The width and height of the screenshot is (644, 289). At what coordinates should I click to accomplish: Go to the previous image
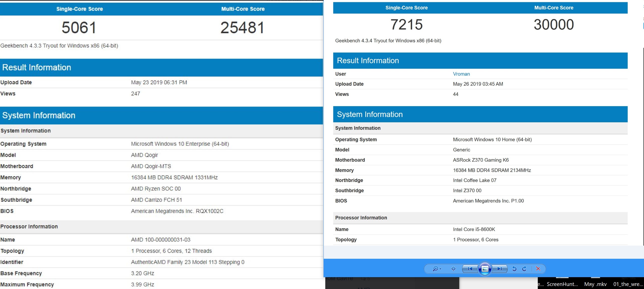pyautogui.click(x=470, y=269)
